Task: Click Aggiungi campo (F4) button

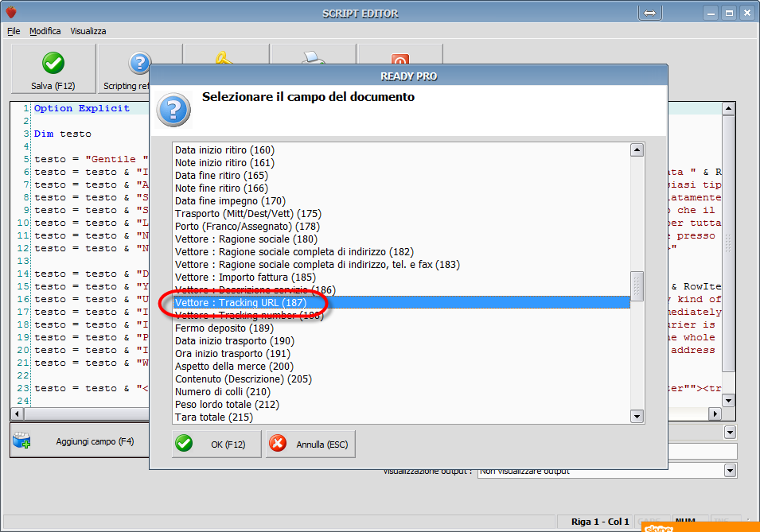Action: pyautogui.click(x=80, y=441)
